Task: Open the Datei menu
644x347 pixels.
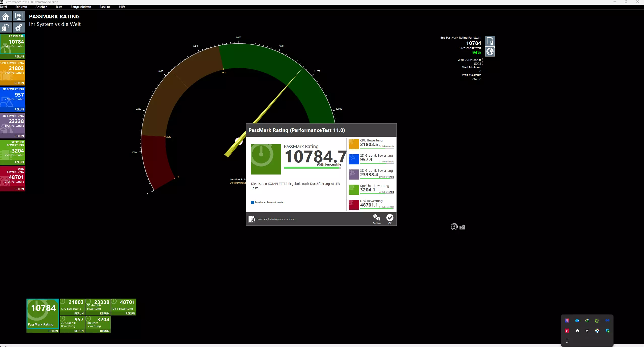Action: point(4,7)
